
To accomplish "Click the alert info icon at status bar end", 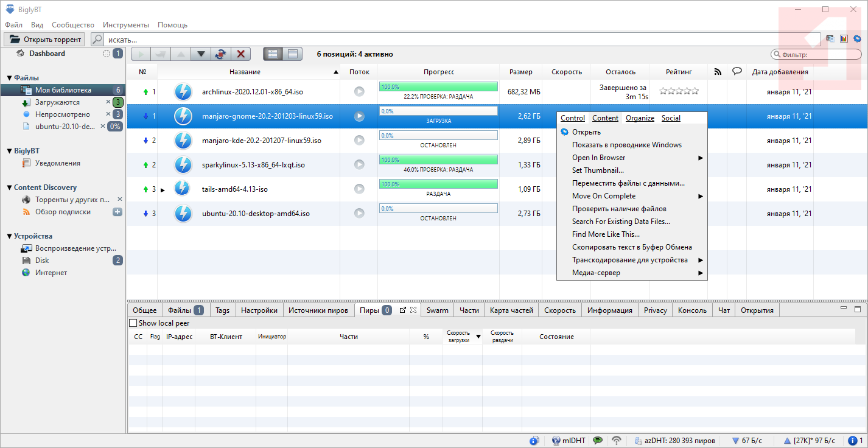I will 853,441.
